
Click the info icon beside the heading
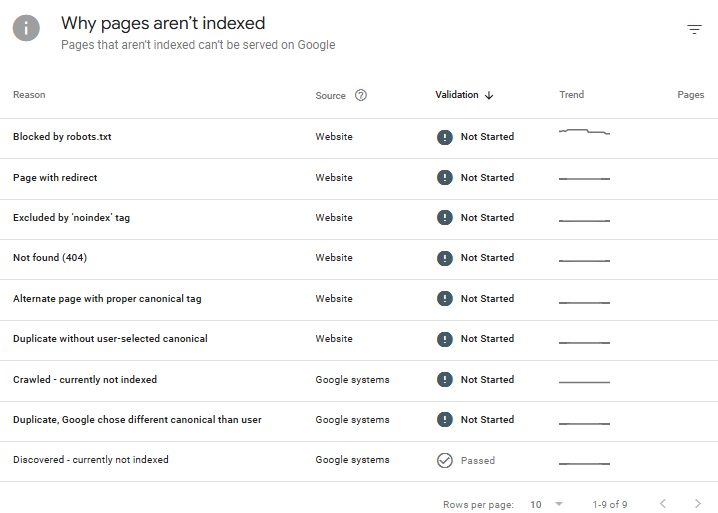27,29
